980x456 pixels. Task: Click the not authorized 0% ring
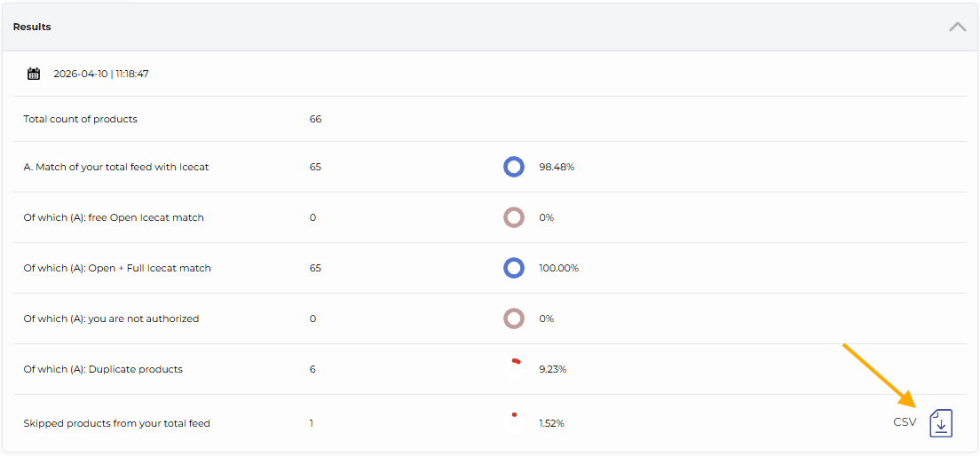[514, 318]
